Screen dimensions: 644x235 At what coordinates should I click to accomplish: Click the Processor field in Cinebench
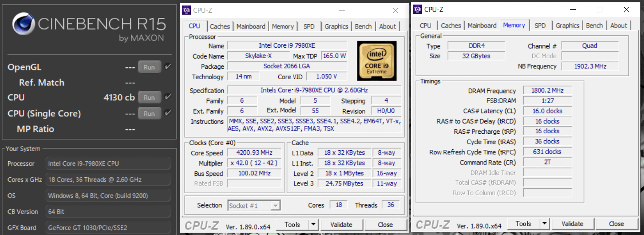pos(108,164)
